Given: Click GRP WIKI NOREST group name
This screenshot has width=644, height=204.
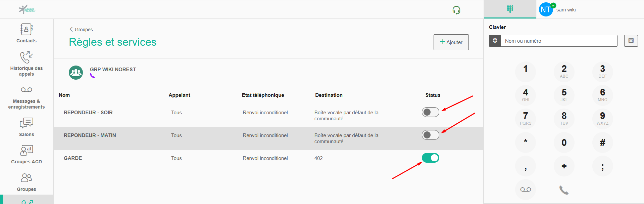Looking at the screenshot, I should [113, 70].
